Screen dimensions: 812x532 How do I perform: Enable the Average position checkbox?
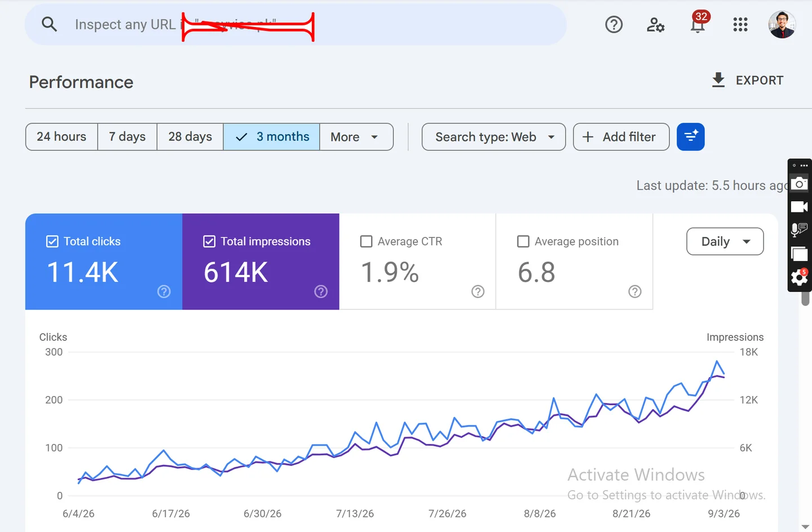point(523,242)
